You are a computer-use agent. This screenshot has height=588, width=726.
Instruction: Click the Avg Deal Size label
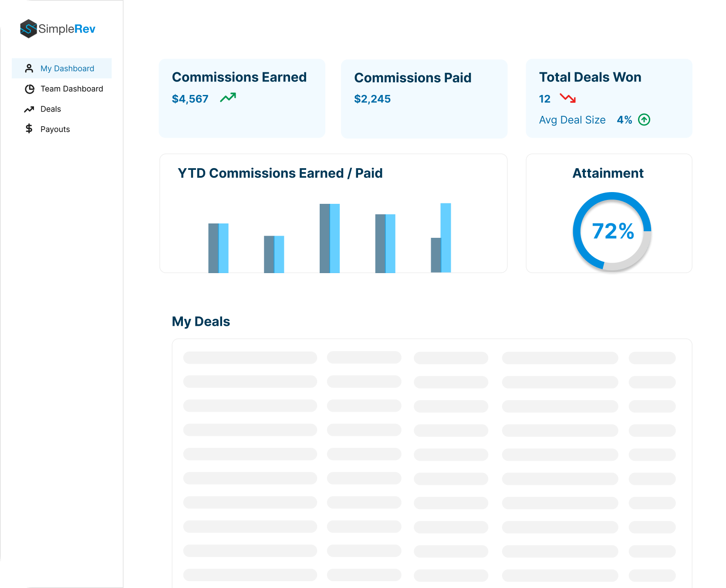point(572,120)
